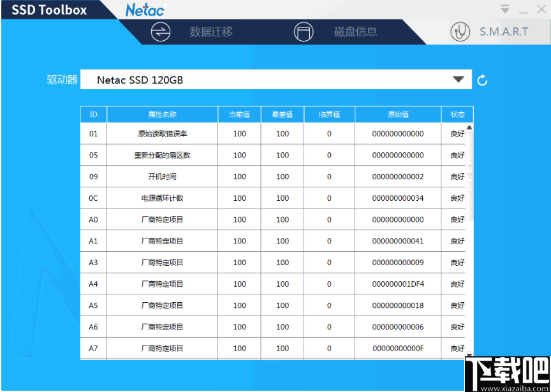The height and width of the screenshot is (392, 551).
Task: Select the 属性名称 column header
Action: (x=162, y=113)
